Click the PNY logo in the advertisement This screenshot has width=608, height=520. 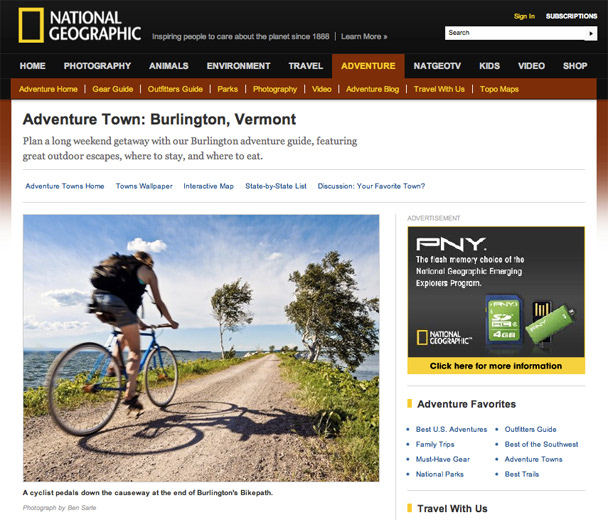pos(451,244)
